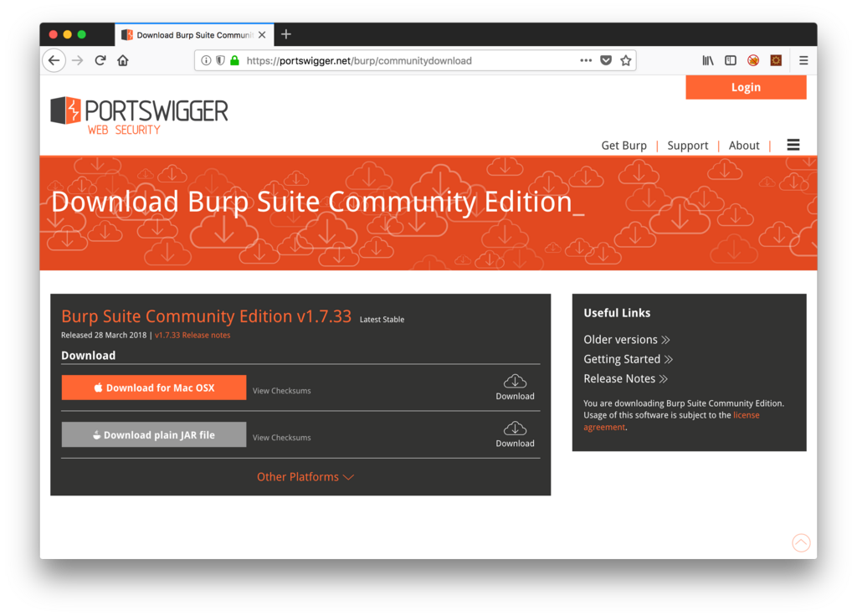Reload the page with the refresh icon

(x=100, y=60)
